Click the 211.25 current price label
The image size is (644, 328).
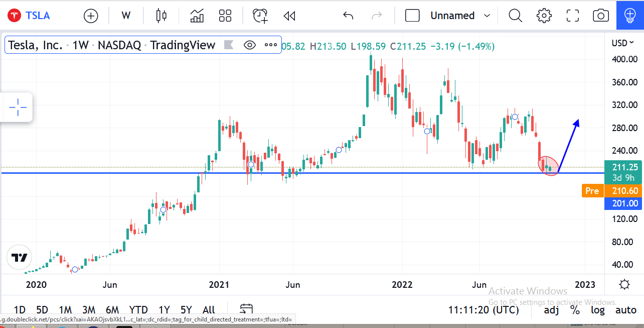point(624,167)
